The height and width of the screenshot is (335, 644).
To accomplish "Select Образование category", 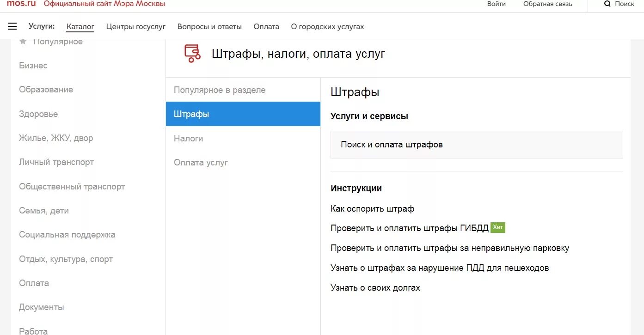I will (46, 90).
